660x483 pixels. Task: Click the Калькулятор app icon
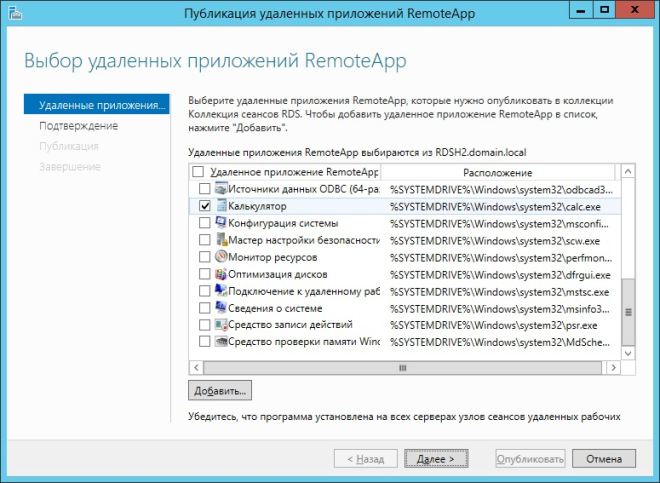click(x=220, y=206)
